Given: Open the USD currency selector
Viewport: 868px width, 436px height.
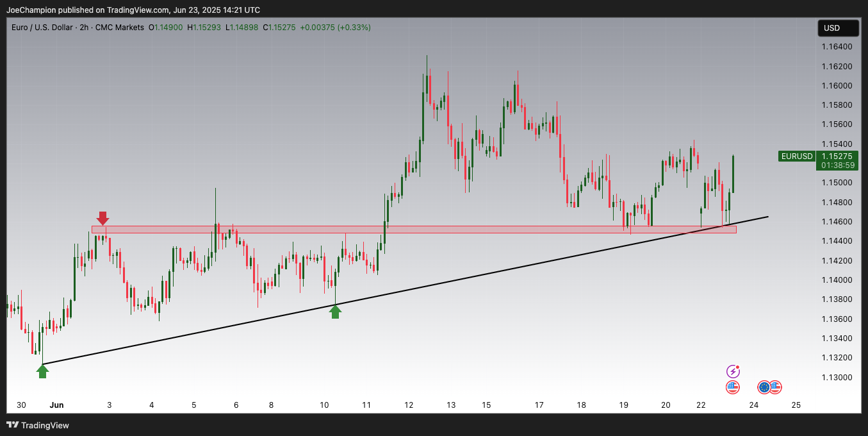Looking at the screenshot, I should pyautogui.click(x=838, y=28).
